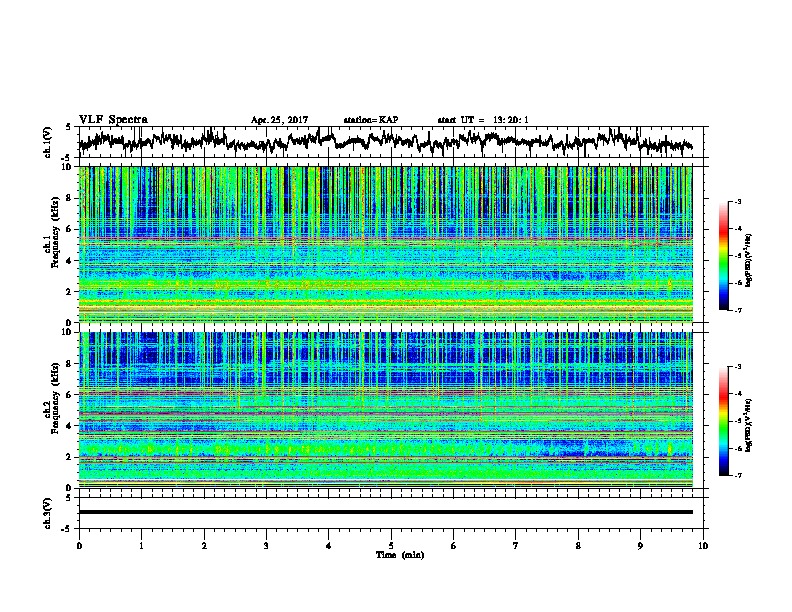
Task: Click the ch.2 colorbar log(PSD) unit label
Action: 749,425
